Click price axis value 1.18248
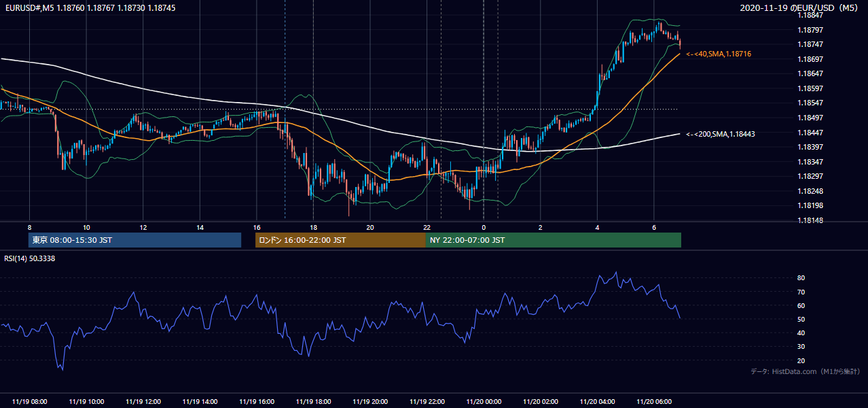Image resolution: width=868 pixels, height=408 pixels. click(812, 191)
